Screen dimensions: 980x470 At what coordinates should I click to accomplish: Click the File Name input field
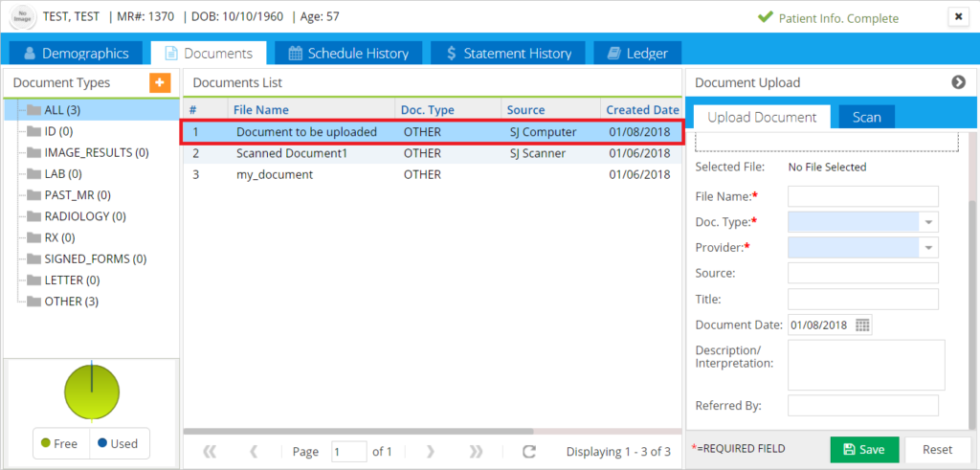tap(862, 196)
